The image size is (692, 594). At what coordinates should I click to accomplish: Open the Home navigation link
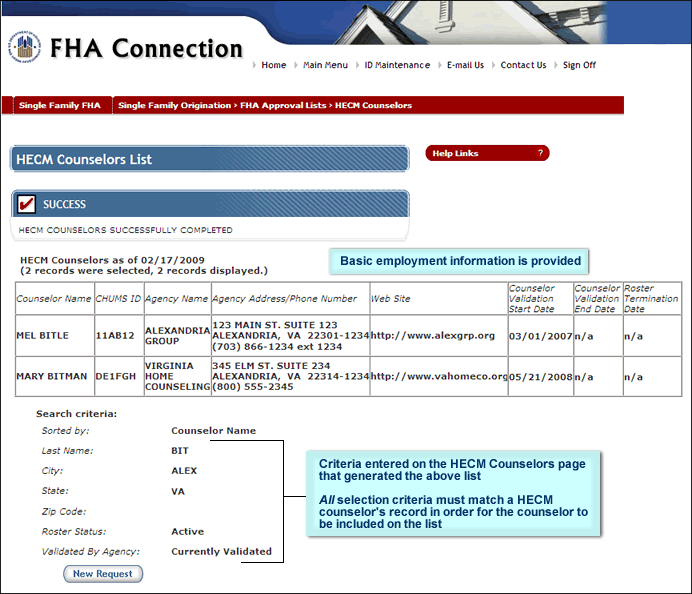click(274, 65)
